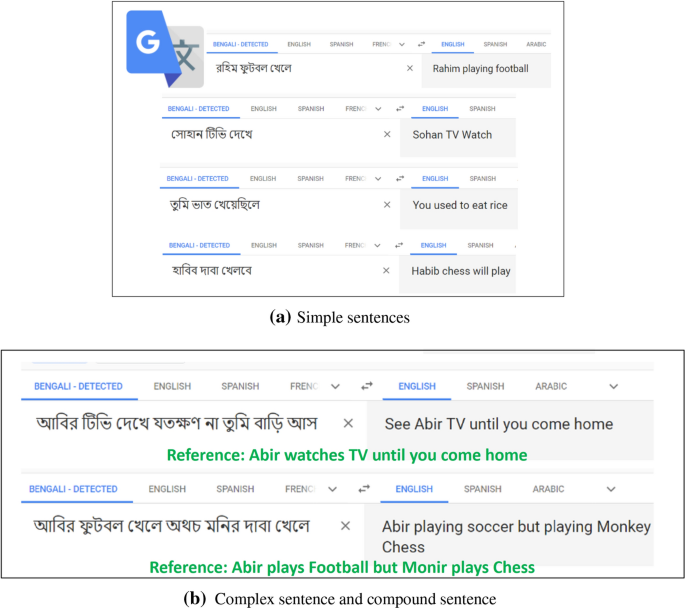Screen dimensions: 685x608
Task: Swap languages in the Rahim football panel
Action: coord(421,44)
